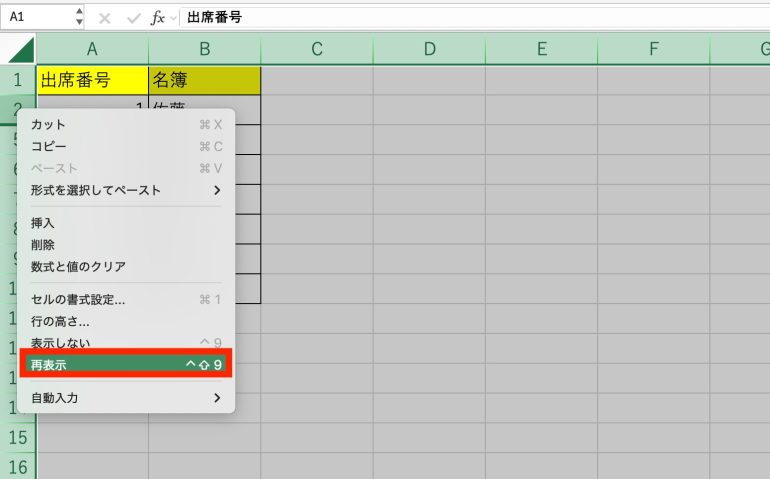Choose コピー from the context menu

49,146
